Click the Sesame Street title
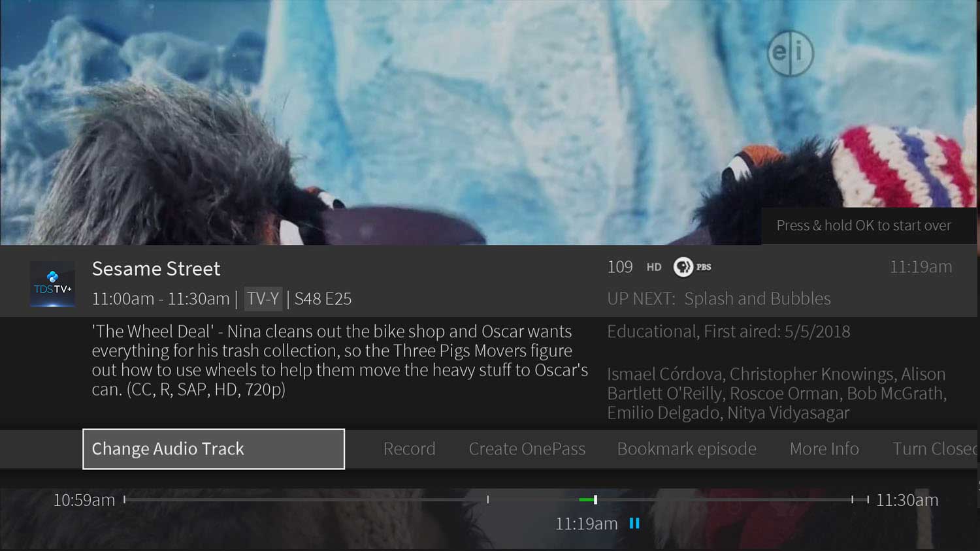 tap(156, 268)
